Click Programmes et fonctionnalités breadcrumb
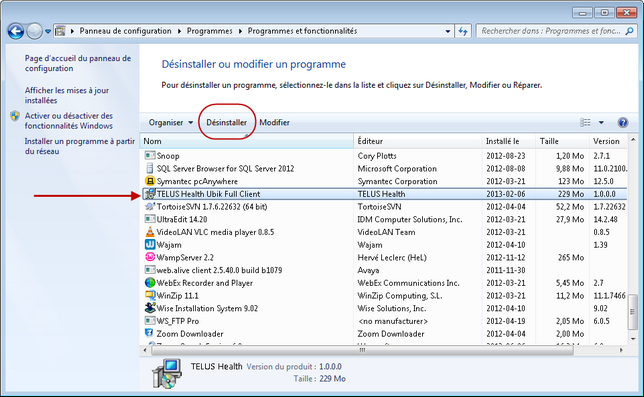The width and height of the screenshot is (644, 397). coord(302,31)
